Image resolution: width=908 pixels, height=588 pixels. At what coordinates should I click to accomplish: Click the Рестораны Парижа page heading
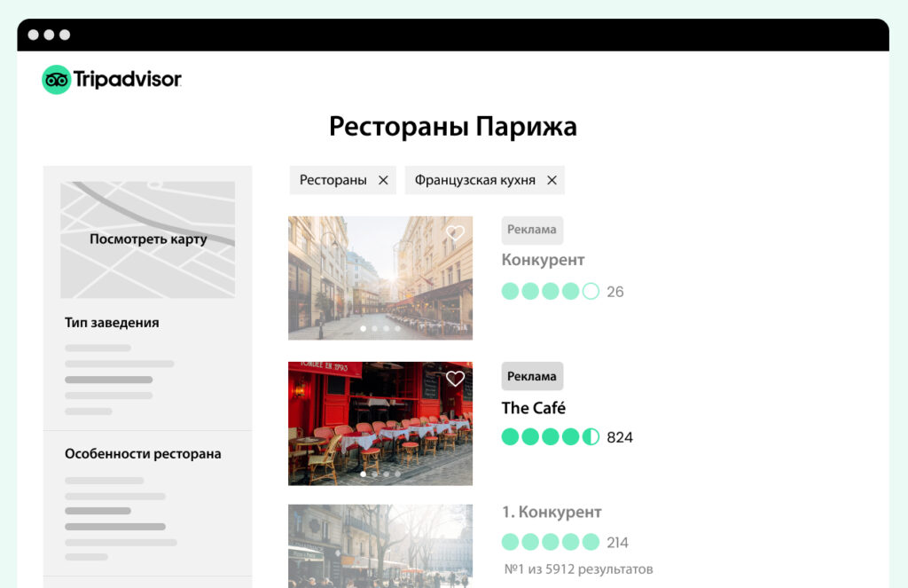pos(453,126)
